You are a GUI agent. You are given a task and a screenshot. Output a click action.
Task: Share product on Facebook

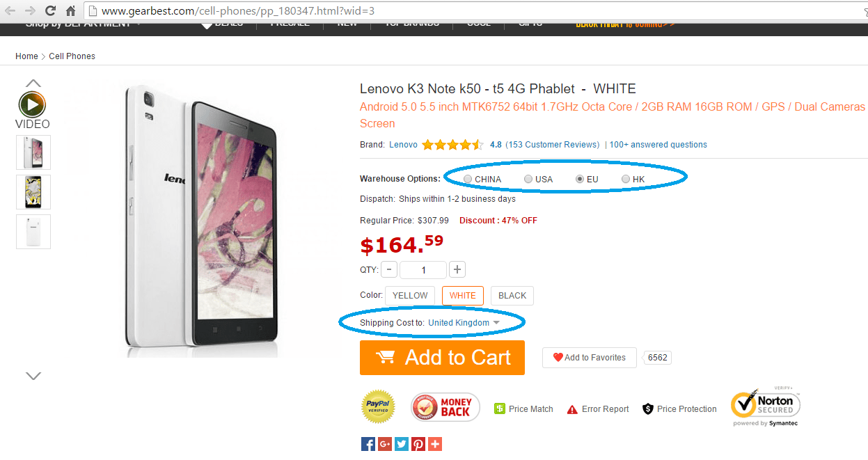click(368, 444)
